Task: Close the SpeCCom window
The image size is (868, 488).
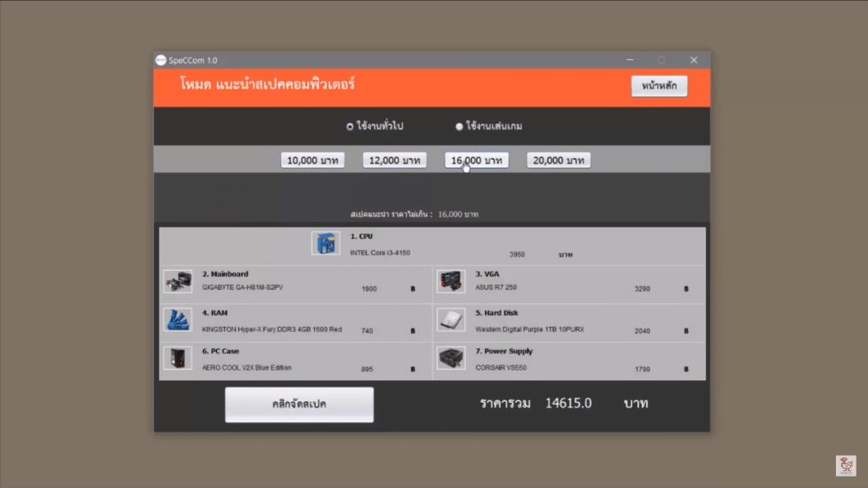Action: click(x=694, y=60)
